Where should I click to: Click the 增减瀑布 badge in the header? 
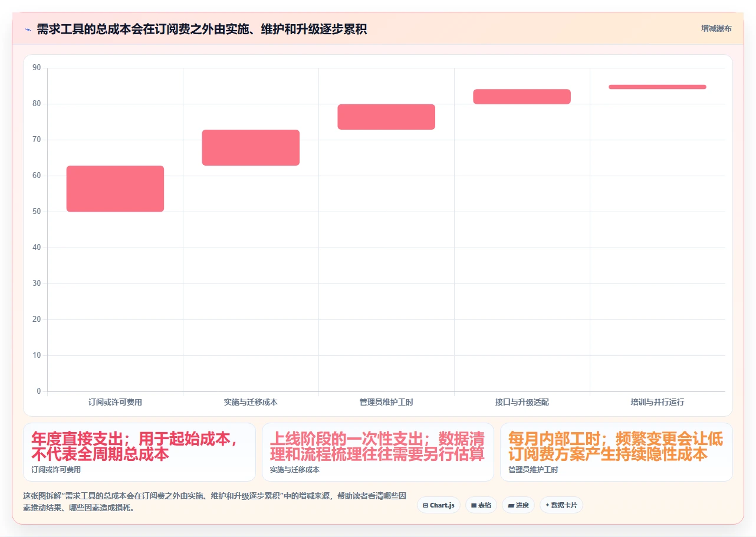click(716, 28)
